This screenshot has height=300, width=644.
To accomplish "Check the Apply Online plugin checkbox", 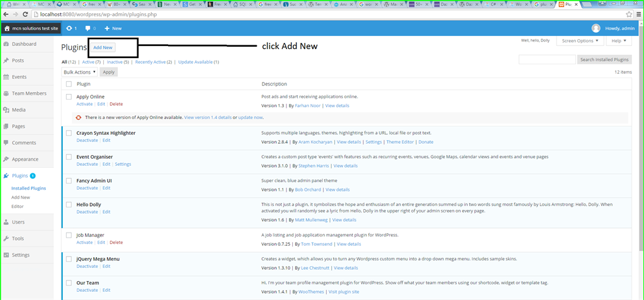I will coord(69,96).
